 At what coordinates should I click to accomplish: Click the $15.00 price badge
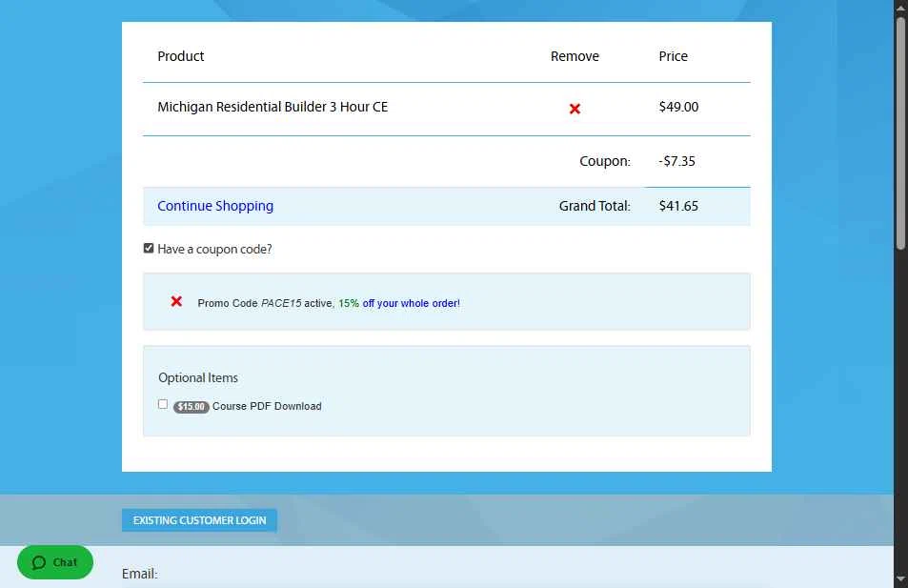click(192, 407)
